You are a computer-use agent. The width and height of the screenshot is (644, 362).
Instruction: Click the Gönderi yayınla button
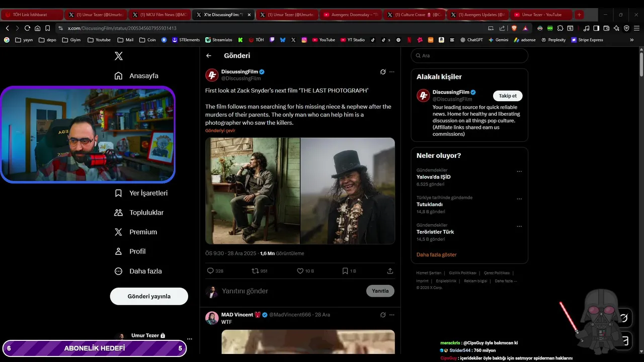tap(149, 296)
